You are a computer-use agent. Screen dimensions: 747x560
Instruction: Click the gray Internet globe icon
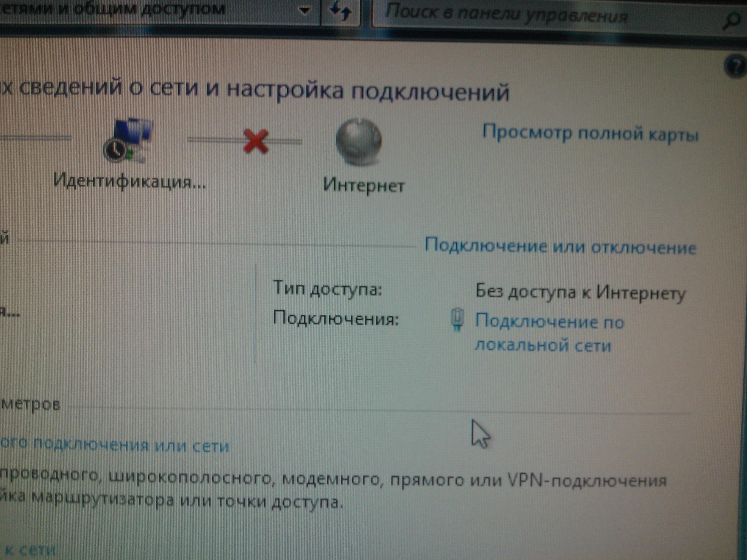[358, 141]
